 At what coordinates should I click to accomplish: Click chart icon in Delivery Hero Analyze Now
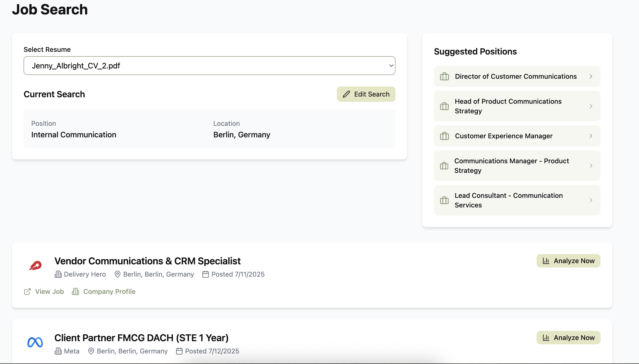pyautogui.click(x=546, y=261)
